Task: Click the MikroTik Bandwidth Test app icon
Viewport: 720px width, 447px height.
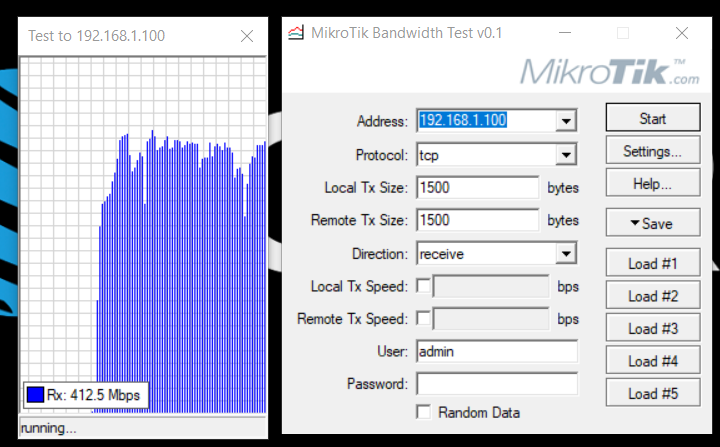Action: [x=296, y=33]
